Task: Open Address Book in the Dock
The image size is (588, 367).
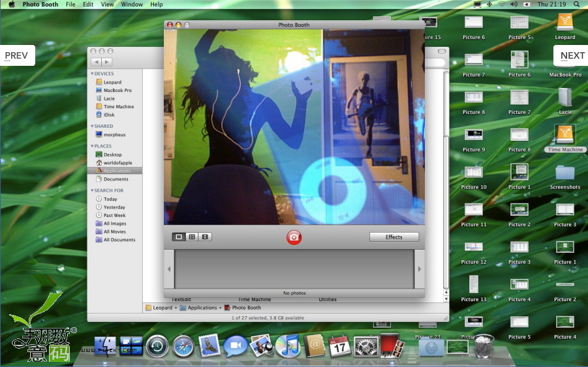Action: coord(315,345)
